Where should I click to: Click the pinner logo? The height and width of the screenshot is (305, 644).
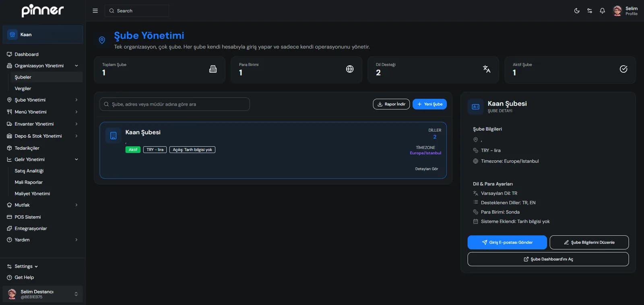point(42,10)
